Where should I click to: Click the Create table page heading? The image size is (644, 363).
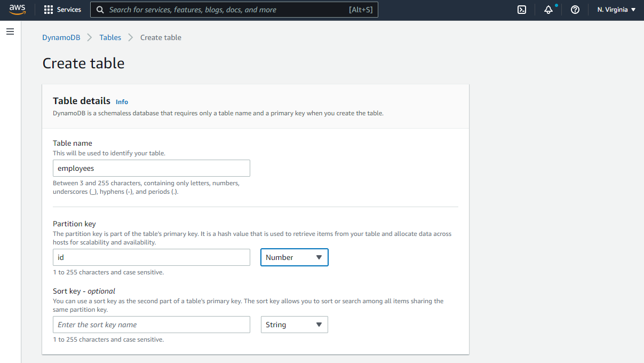(83, 63)
